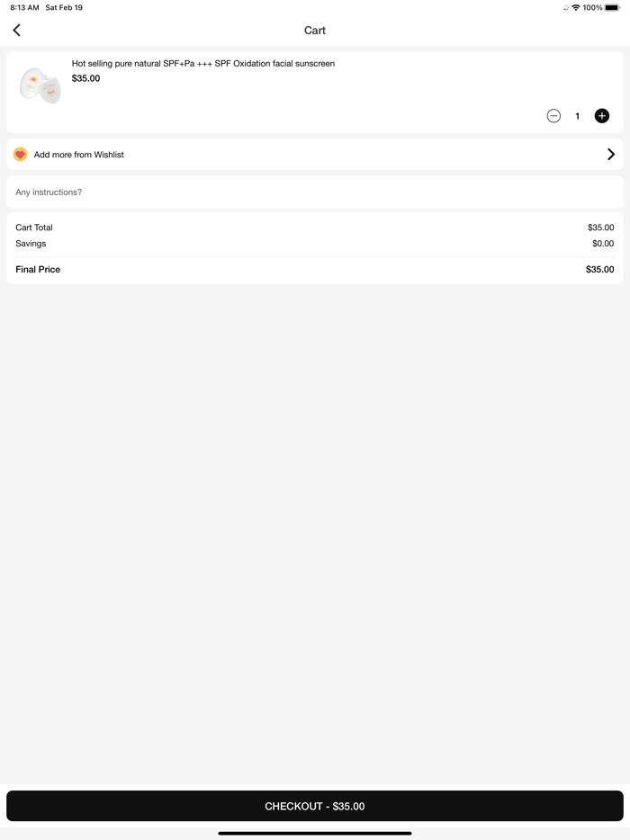Open the "Hot selling pure natural" product title

pyautogui.click(x=203, y=64)
